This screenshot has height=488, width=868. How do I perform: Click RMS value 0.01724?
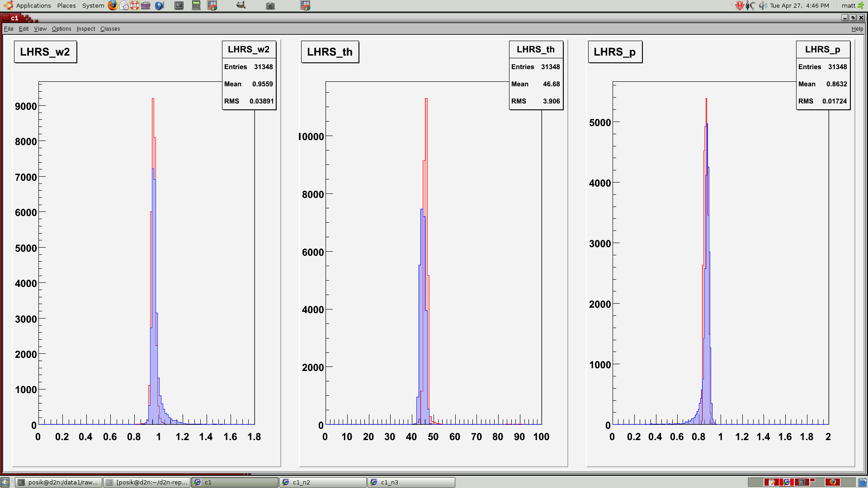[x=835, y=101]
